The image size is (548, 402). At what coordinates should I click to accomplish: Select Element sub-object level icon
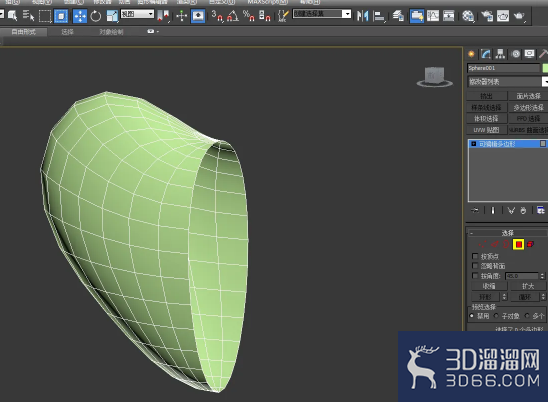(x=531, y=244)
